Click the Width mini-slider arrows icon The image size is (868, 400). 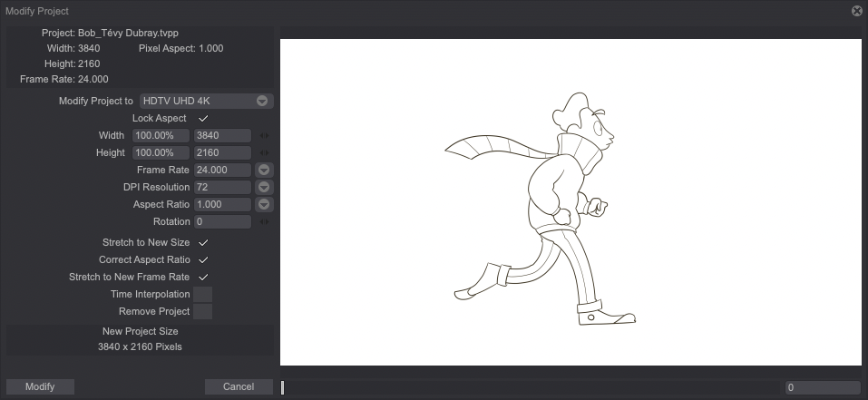tap(264, 136)
